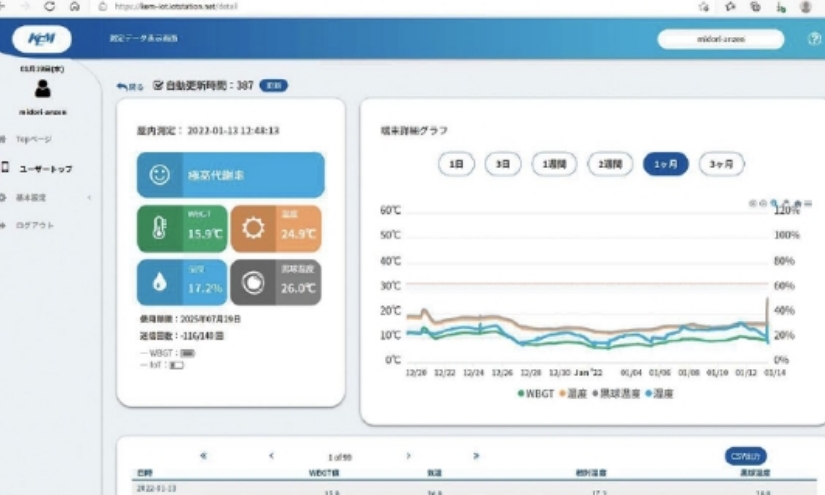Click the globe icon on 黒球温度 tile
825x495 pixels.
[253, 283]
